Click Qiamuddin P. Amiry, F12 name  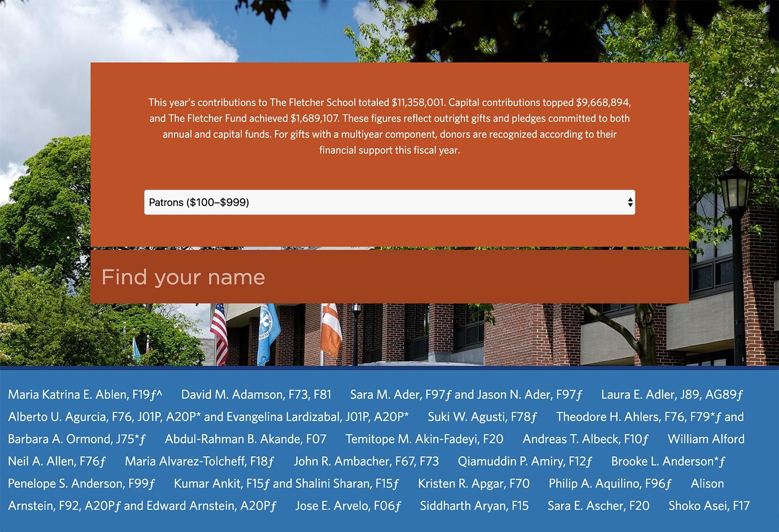[525, 461]
